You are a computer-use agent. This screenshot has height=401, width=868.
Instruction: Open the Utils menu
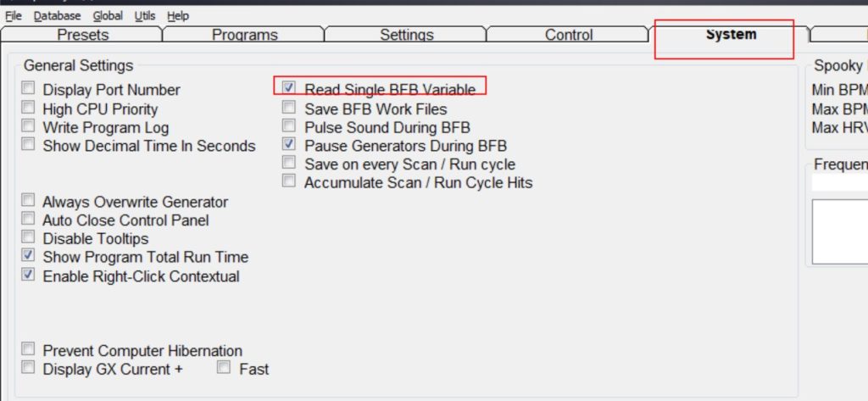145,15
